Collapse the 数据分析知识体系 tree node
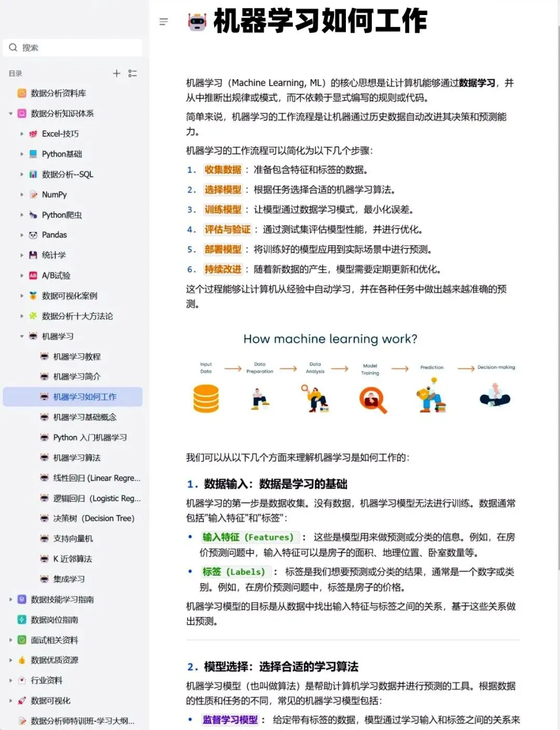The height and width of the screenshot is (730, 560). (10, 114)
